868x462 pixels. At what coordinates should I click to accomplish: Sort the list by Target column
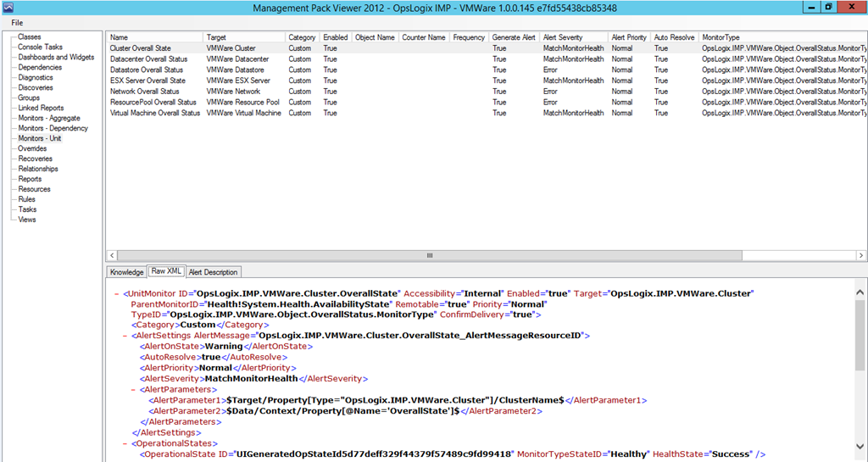coord(219,37)
